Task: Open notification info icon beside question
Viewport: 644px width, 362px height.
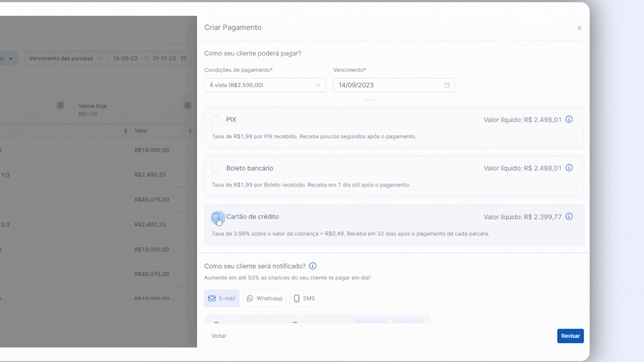Action: pos(313,266)
